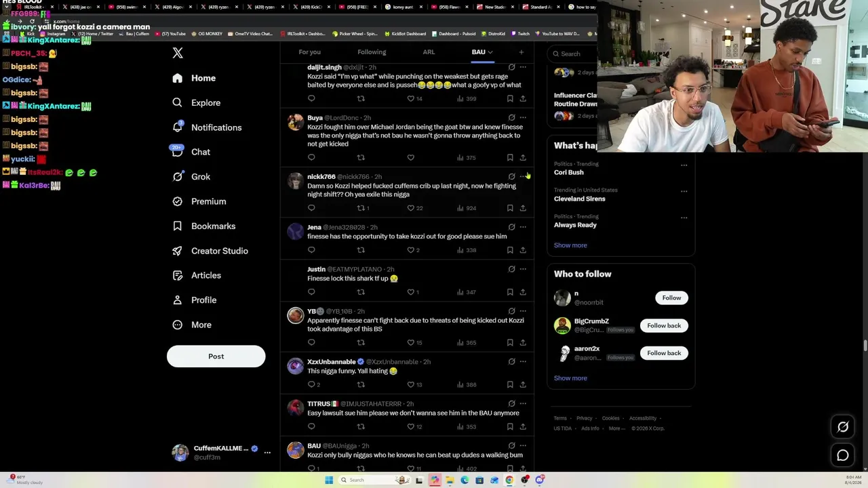868x488 pixels.
Task: Open the YB profile avatar
Action: pos(296,316)
